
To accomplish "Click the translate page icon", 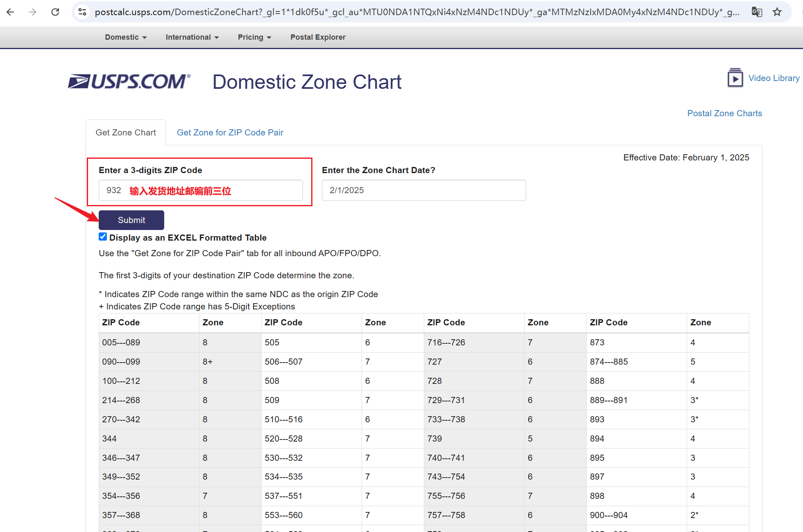I will 757,12.
